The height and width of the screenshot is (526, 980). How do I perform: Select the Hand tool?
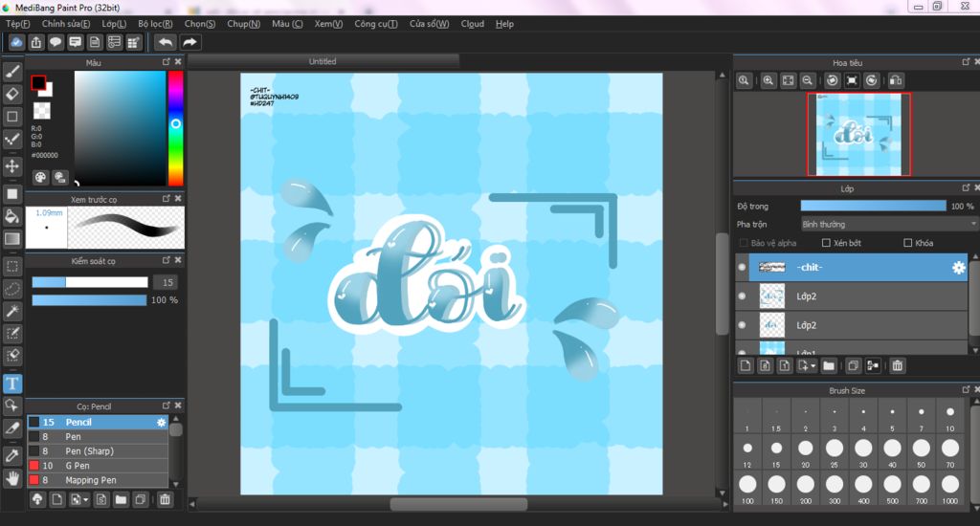(x=12, y=478)
